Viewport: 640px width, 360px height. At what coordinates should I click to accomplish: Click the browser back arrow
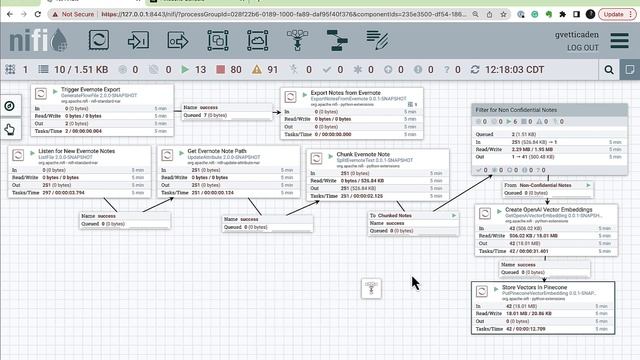click(x=10, y=14)
